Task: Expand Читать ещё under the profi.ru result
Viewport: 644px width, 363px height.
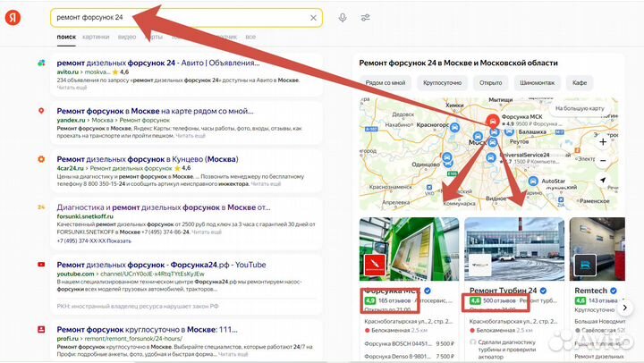Action: pos(233,353)
